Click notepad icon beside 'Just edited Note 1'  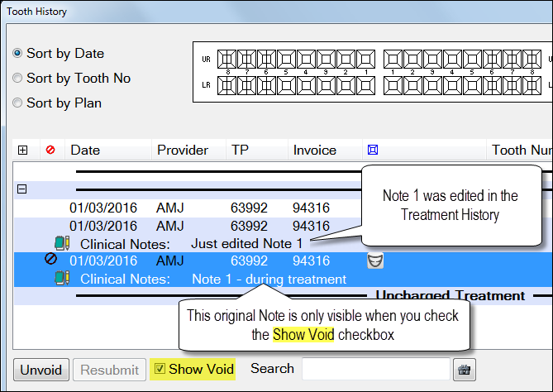pos(62,243)
